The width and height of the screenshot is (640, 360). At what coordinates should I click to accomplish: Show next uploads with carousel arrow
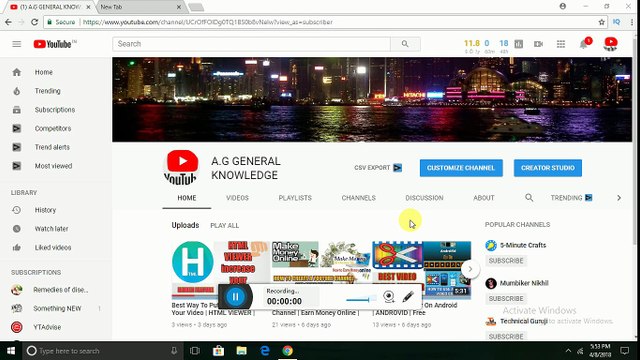pyautogui.click(x=470, y=269)
